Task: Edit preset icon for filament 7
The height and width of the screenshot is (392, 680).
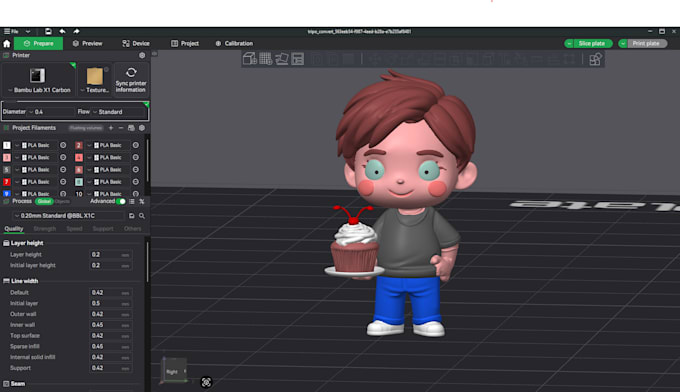Action: click(63, 182)
